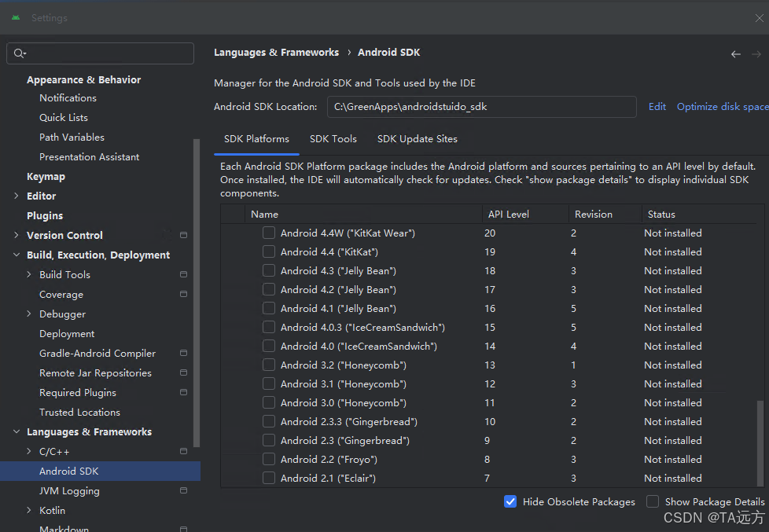
Task: Check Android 4.3 Jelly Bean checkbox
Action: (x=269, y=270)
